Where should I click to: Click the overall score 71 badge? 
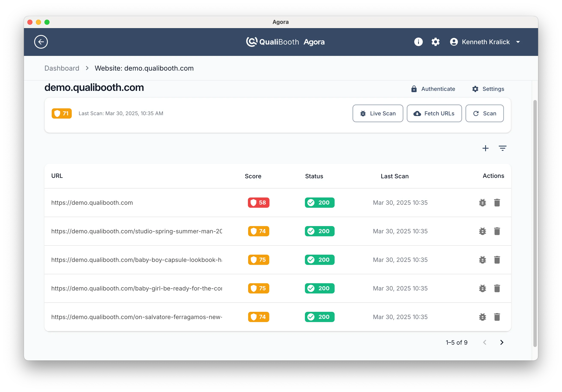[x=62, y=113]
